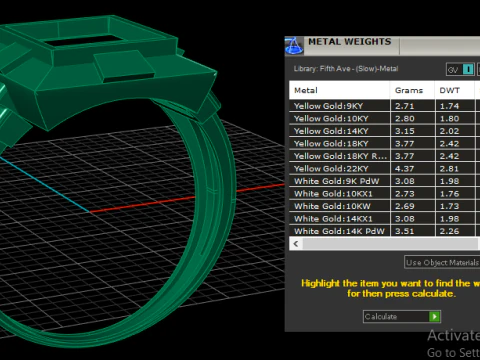Click the 4.37 grams value
Screen dimensions: 480x360
pos(404,169)
